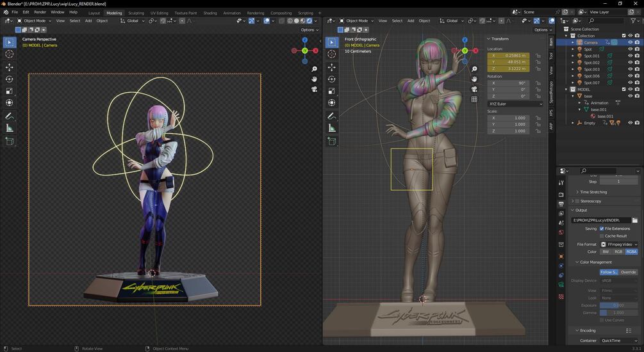Set color mode to BW
Viewport: 644px width, 352px height.
pyautogui.click(x=606, y=252)
